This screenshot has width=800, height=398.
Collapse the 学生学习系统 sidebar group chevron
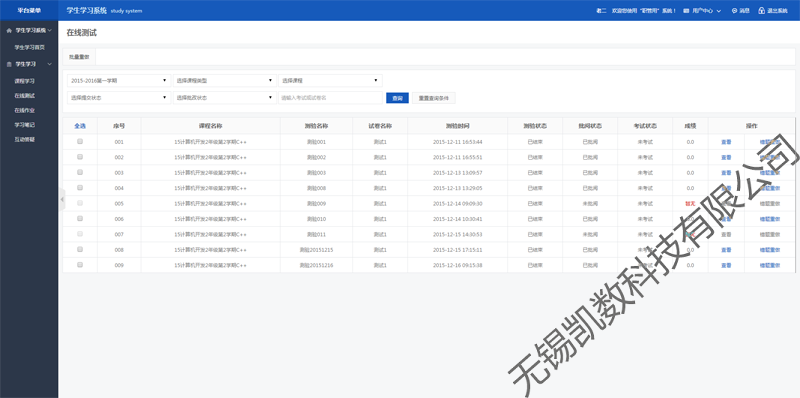tap(49, 31)
